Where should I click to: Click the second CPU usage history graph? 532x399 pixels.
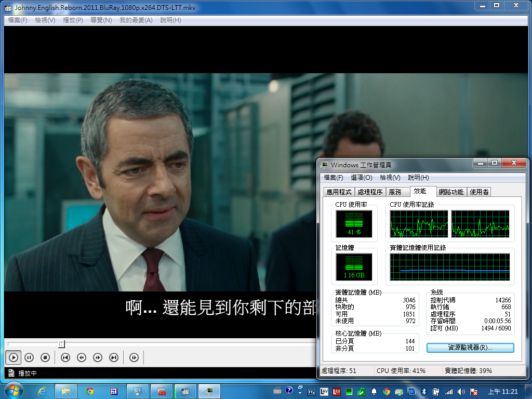(x=480, y=224)
